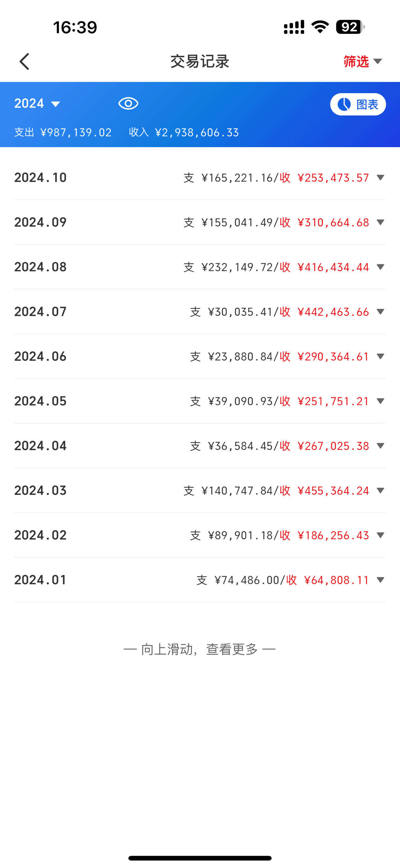The width and height of the screenshot is (400, 868).
Task: Expand the 2024.04 month arrow
Action: click(380, 446)
